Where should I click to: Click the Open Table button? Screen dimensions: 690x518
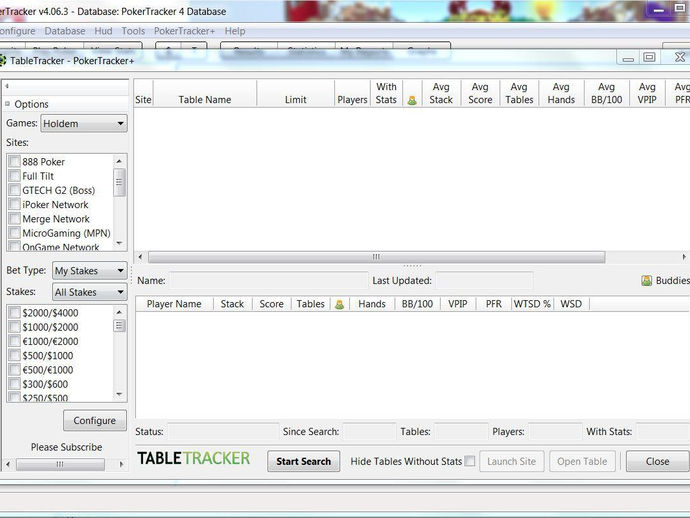[582, 461]
